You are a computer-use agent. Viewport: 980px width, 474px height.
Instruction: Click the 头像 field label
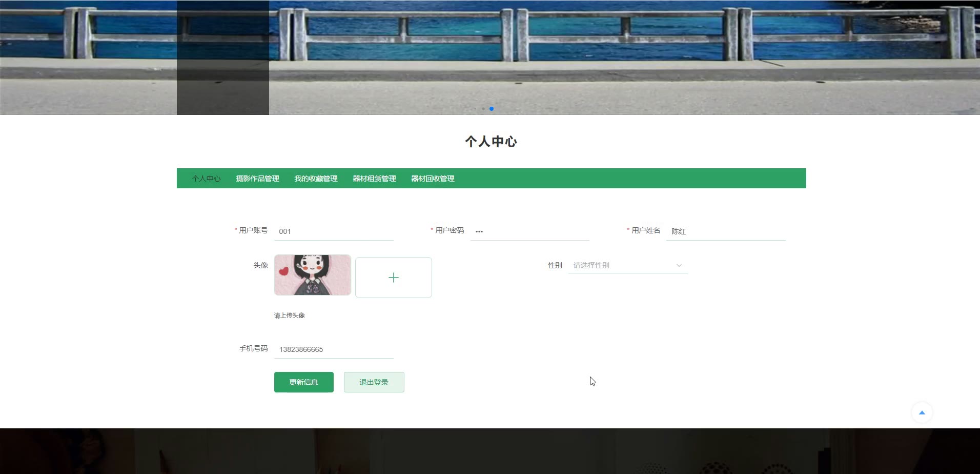[260, 265]
